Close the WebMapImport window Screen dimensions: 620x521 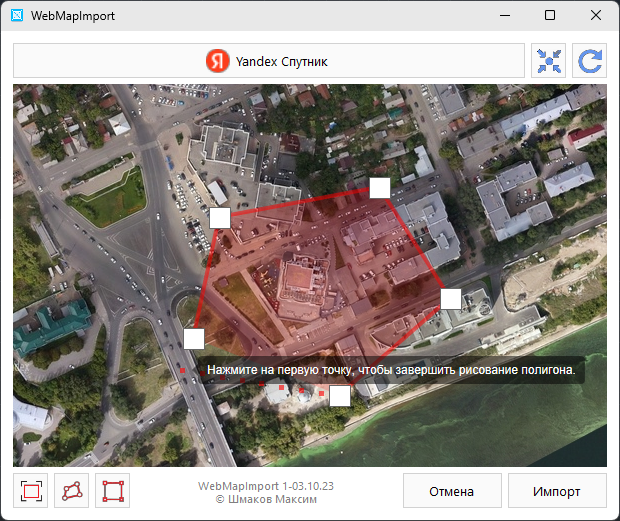pos(595,16)
